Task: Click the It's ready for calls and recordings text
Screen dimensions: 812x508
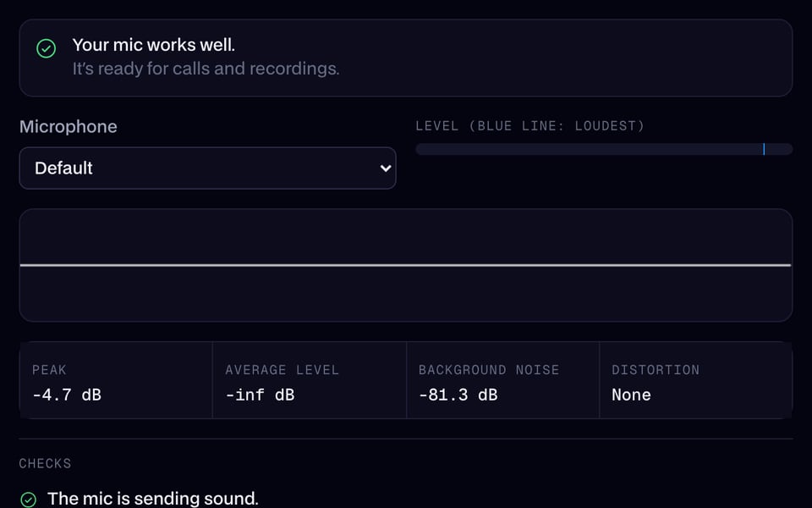Action: (x=206, y=69)
